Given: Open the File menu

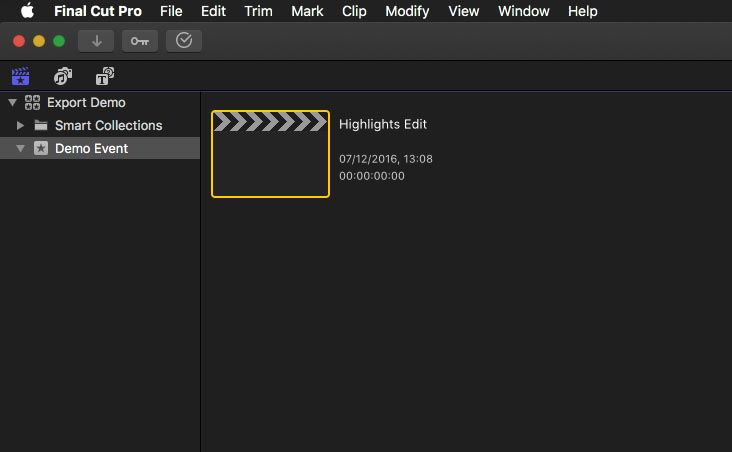Looking at the screenshot, I should click(x=171, y=11).
